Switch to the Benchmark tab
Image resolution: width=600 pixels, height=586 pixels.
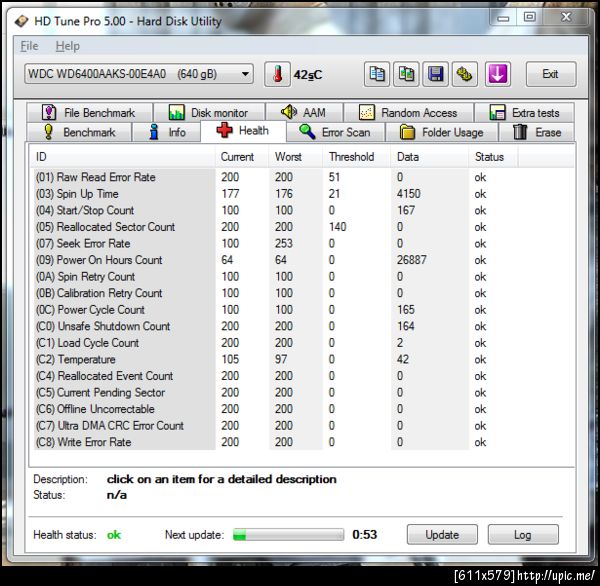pos(79,132)
